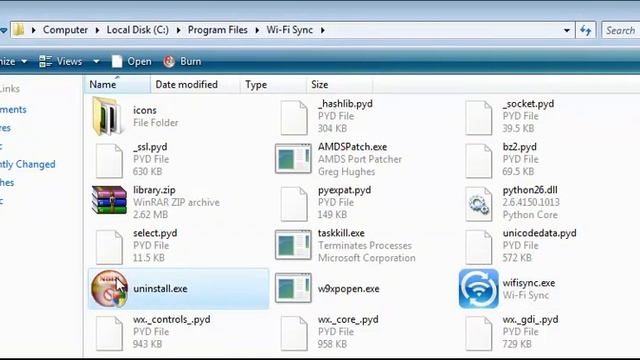
Task: Select the file name bz2.pyd
Action: [x=520, y=147]
